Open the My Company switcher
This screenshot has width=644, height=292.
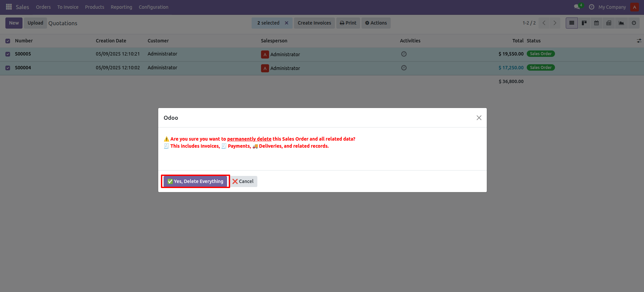point(612,7)
